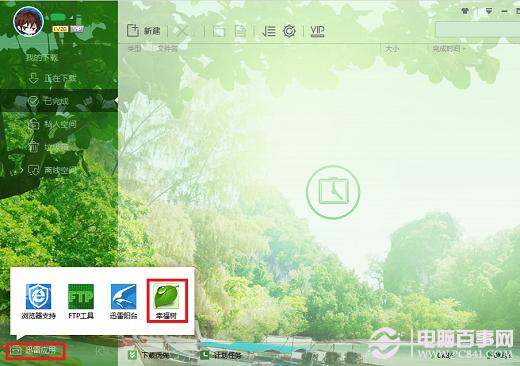Click the open folder toolbar icon
This screenshot has width=520, height=366.
click(219, 31)
